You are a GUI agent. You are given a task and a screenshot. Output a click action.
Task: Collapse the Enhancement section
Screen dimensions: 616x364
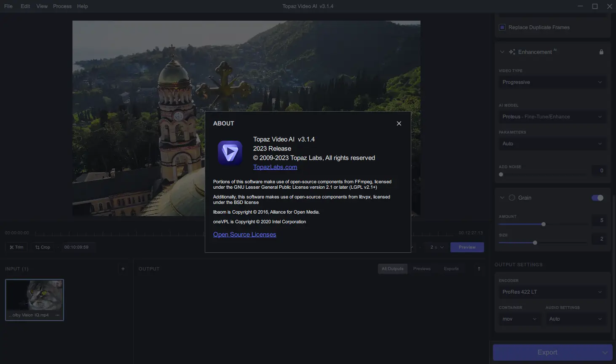(x=502, y=52)
